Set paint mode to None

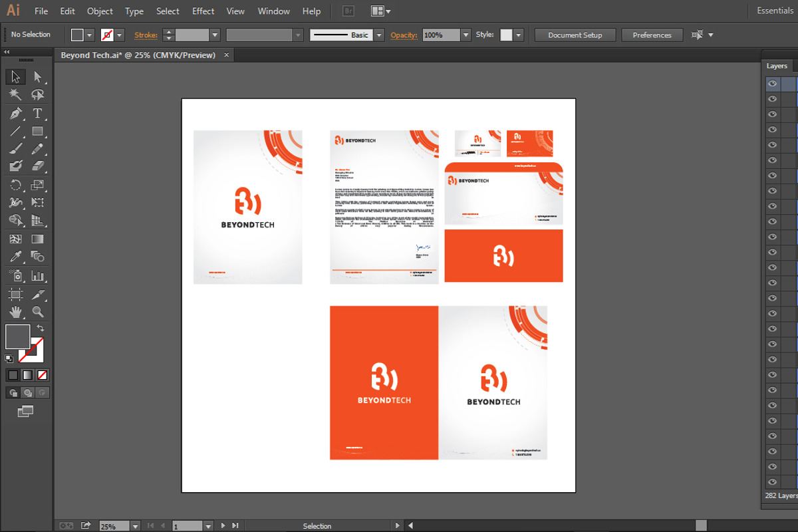pyautogui.click(x=42, y=375)
